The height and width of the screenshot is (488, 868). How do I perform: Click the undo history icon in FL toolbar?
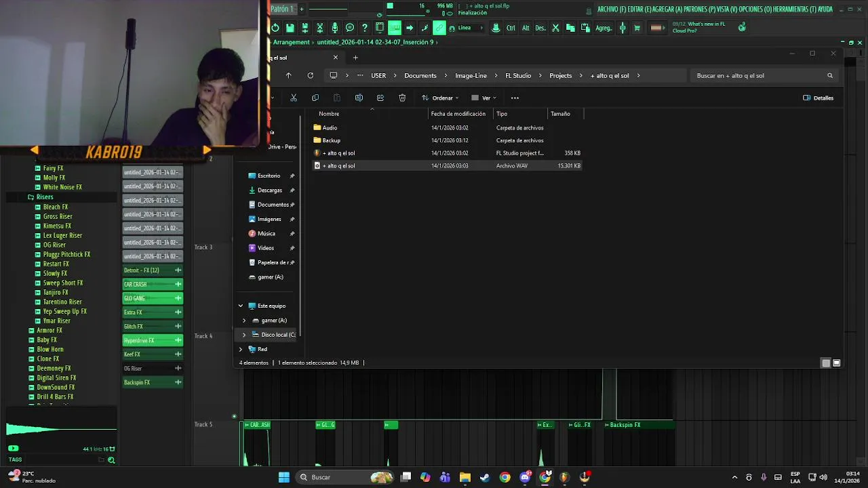[275, 28]
